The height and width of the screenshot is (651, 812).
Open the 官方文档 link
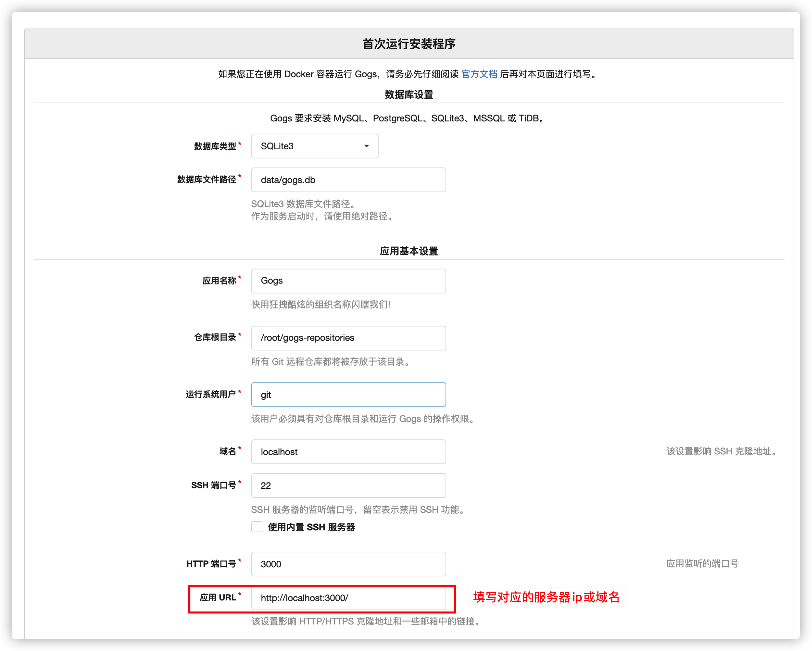(479, 74)
